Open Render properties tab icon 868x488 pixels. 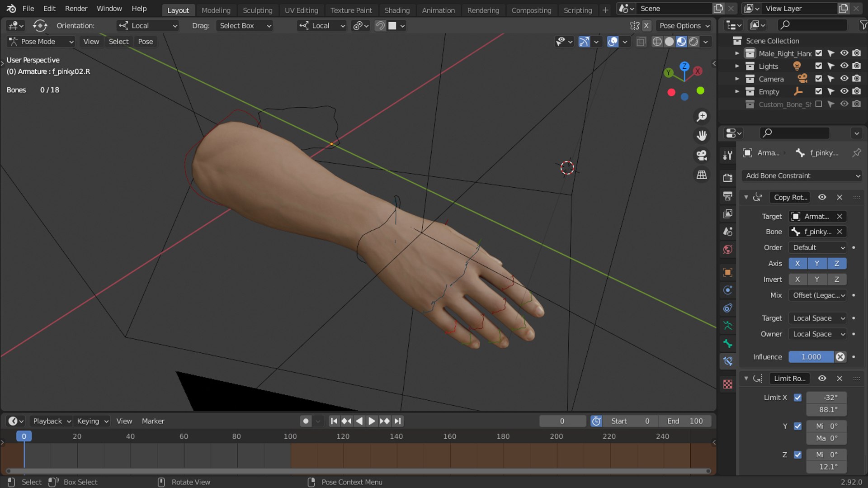(x=727, y=178)
